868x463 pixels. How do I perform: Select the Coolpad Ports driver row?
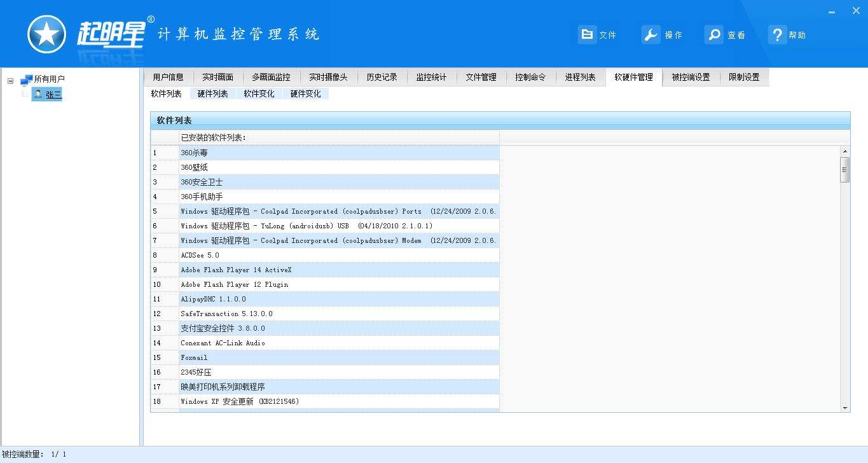[325, 211]
